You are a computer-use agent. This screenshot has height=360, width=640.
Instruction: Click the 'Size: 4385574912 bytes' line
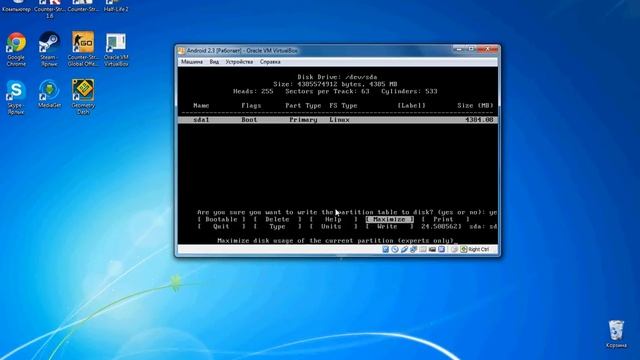[335, 84]
